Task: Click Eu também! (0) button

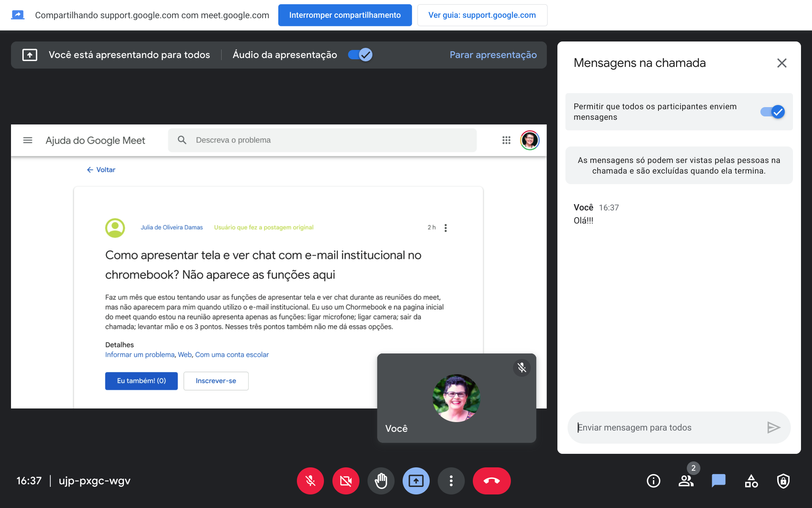Action: (x=141, y=381)
